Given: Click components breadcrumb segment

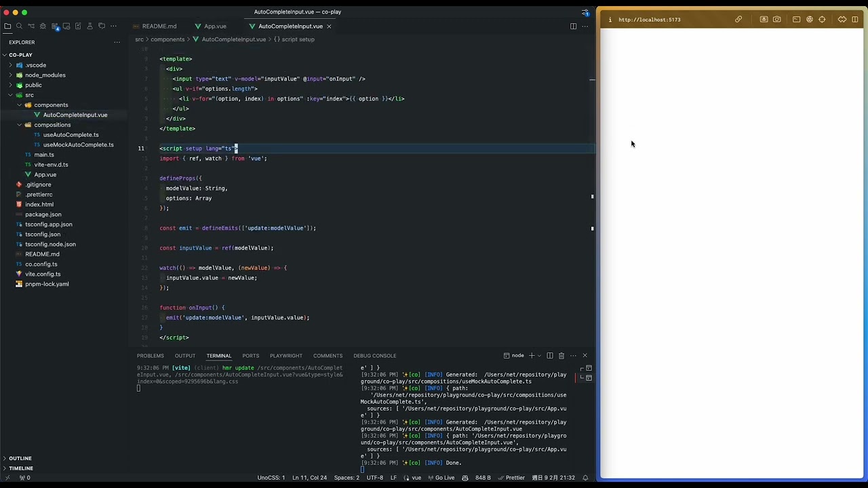Looking at the screenshot, I should [x=167, y=39].
